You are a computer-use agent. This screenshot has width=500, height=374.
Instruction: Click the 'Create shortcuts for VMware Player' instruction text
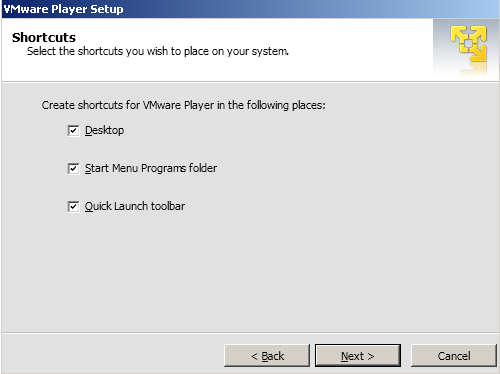point(183,105)
